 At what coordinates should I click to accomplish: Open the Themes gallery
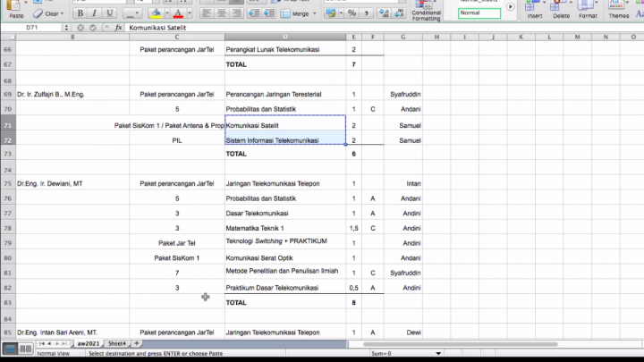tap(618, 11)
